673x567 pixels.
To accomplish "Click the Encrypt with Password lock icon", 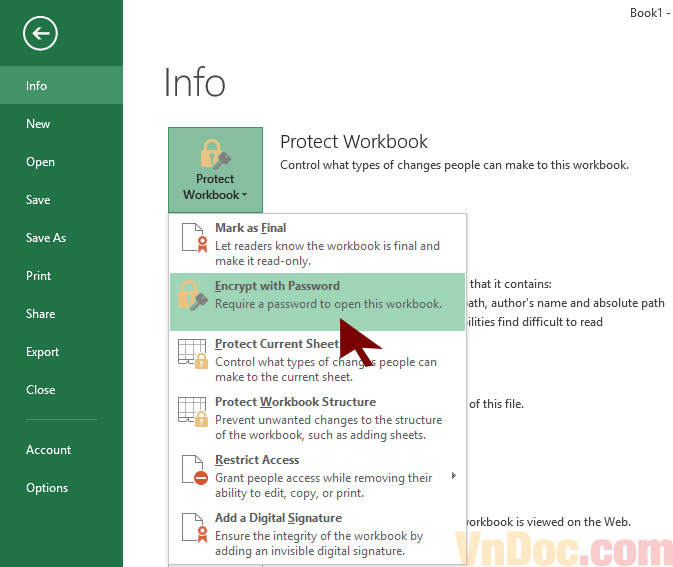I will [x=193, y=295].
